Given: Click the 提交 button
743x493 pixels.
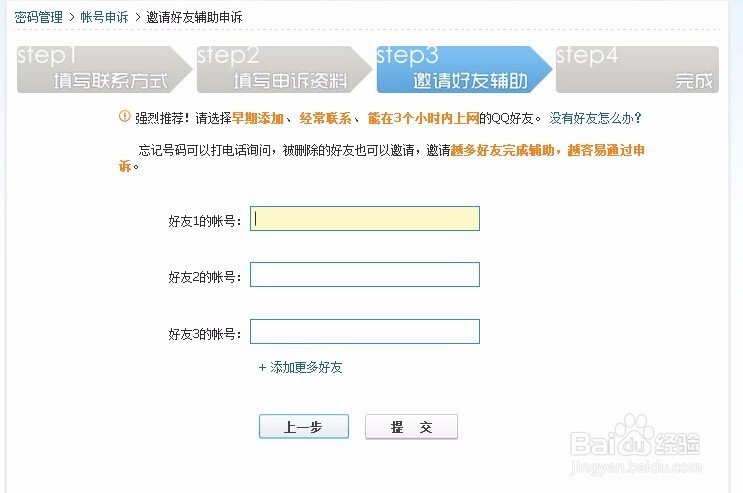Looking at the screenshot, I should [411, 427].
